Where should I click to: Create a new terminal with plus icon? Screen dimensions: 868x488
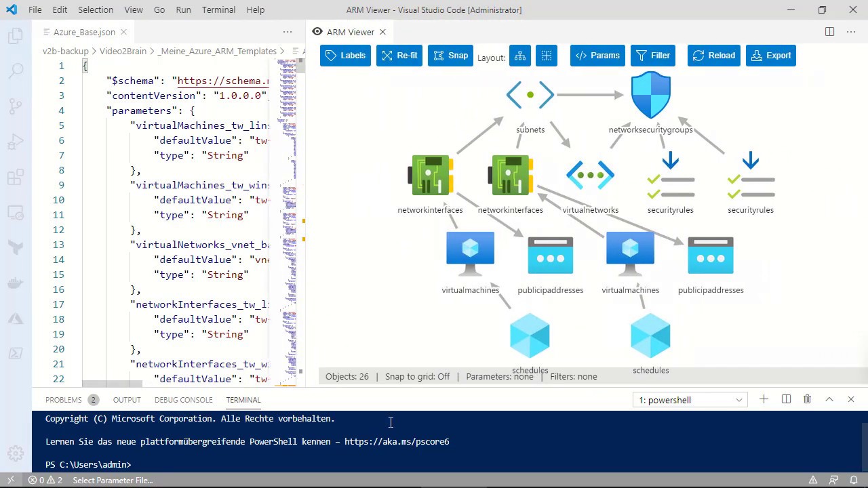pos(764,399)
